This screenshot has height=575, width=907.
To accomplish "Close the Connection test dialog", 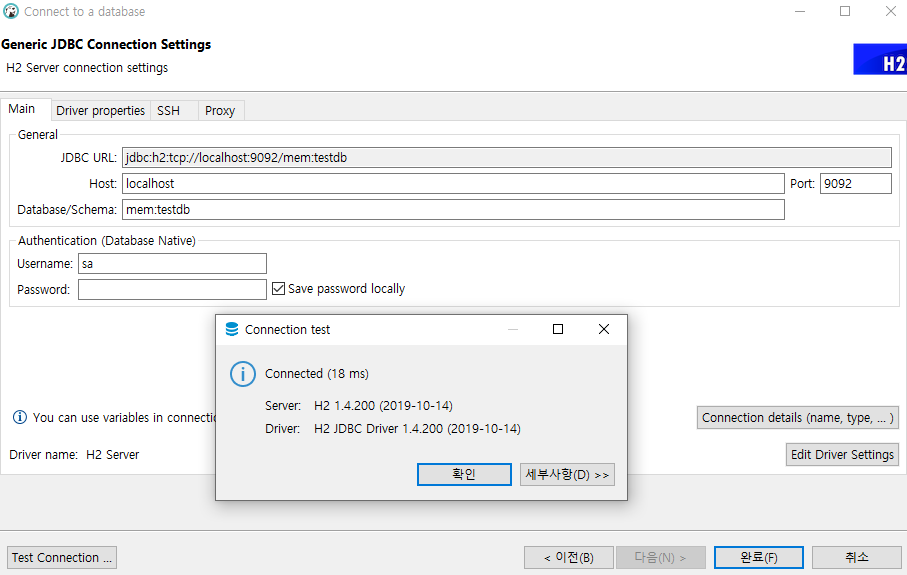I will (x=603, y=329).
